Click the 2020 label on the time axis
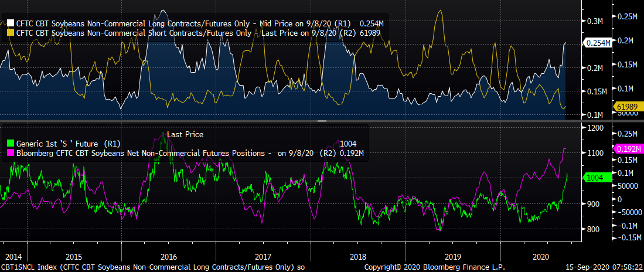 tap(548, 256)
